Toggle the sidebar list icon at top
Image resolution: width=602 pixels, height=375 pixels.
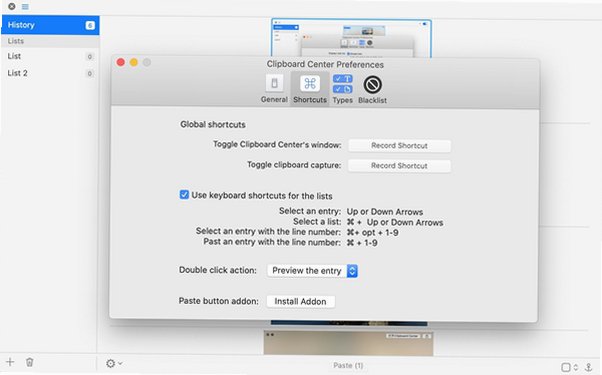(x=25, y=7)
